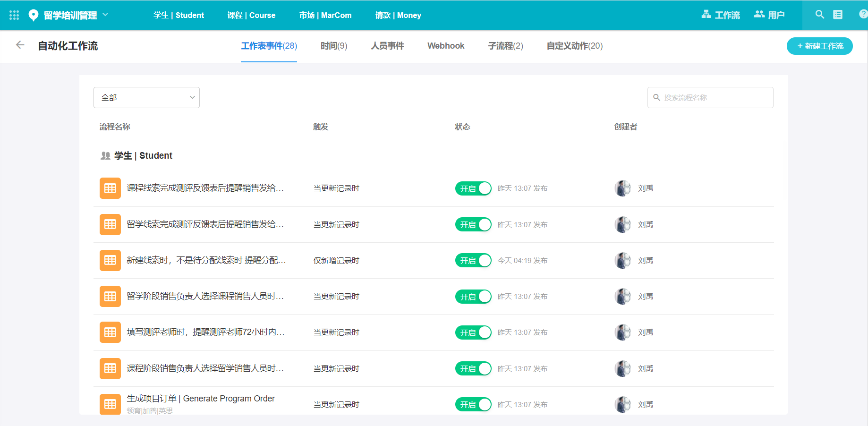868x426 pixels.
Task: Open the app grid launcher icon
Action: 14,15
